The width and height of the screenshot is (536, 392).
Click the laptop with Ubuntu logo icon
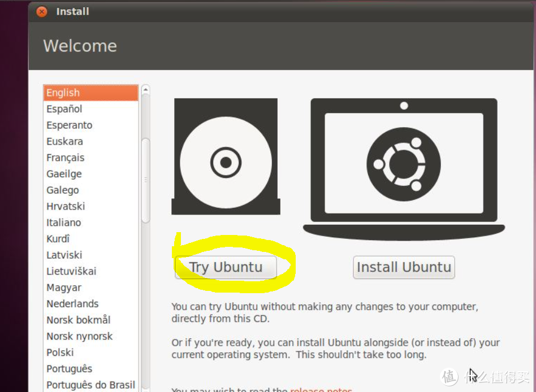(404, 169)
